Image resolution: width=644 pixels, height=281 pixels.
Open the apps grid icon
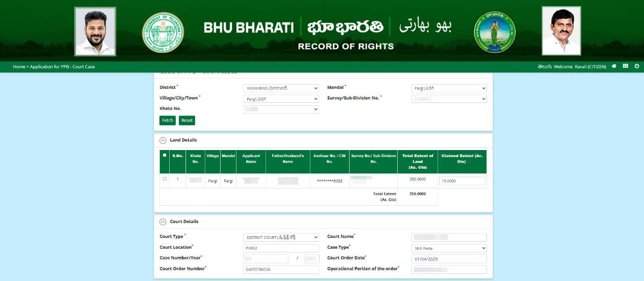[625, 66]
